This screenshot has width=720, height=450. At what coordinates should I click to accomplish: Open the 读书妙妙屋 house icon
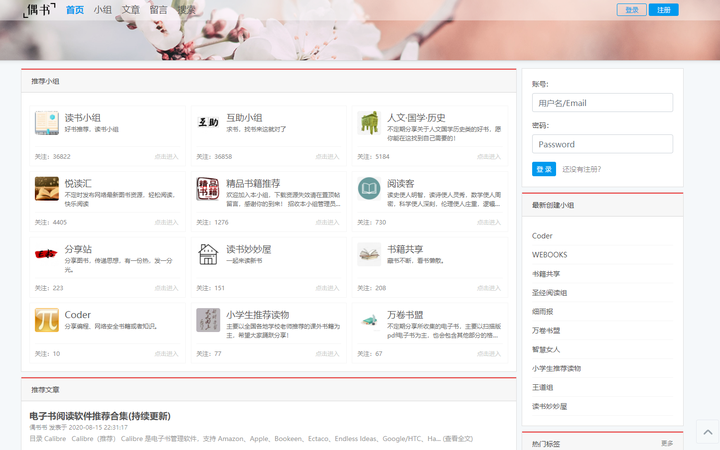[x=208, y=254]
